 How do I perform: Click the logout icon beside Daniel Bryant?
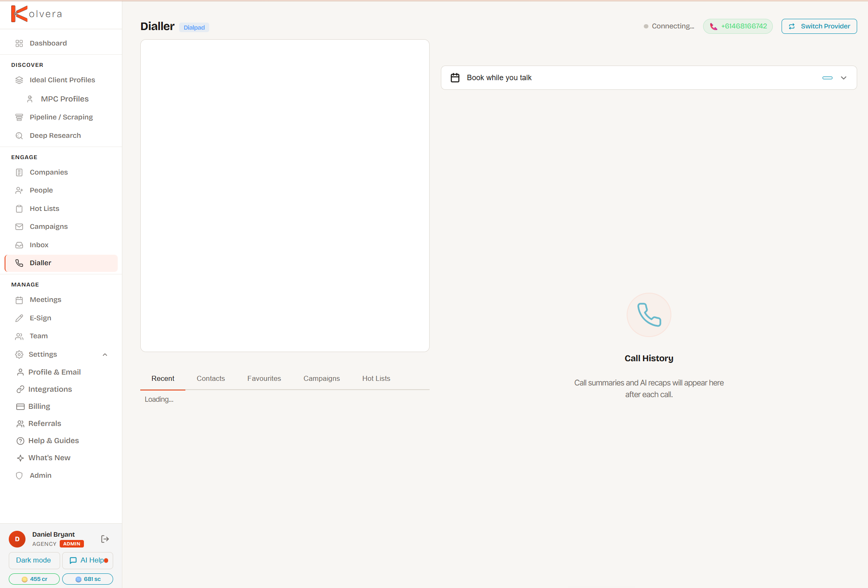(105, 539)
